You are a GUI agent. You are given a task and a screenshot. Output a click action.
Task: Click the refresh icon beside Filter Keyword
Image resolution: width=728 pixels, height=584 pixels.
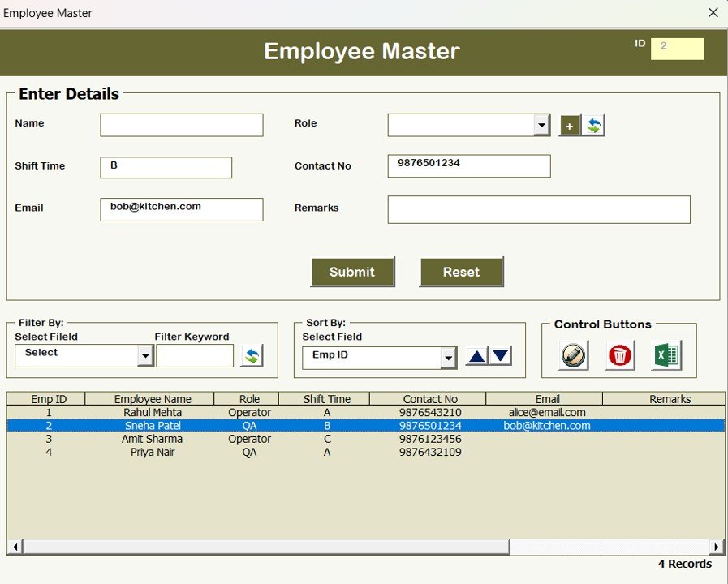[252, 355]
